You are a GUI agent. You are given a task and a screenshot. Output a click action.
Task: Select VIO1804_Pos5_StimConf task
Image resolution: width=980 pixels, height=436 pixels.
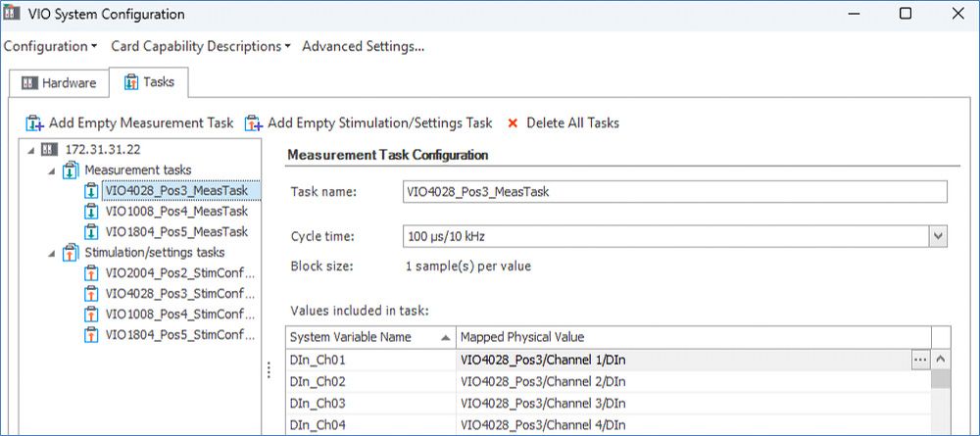pos(180,335)
